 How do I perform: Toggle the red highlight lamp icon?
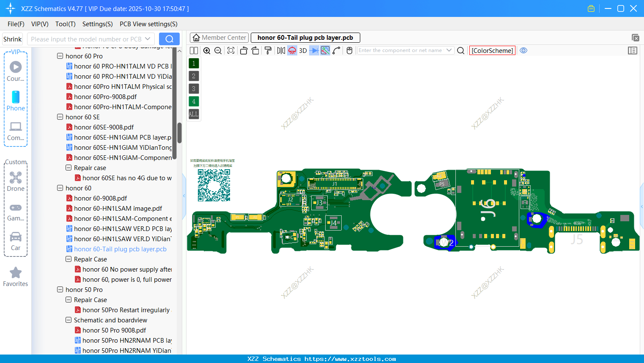(292, 50)
